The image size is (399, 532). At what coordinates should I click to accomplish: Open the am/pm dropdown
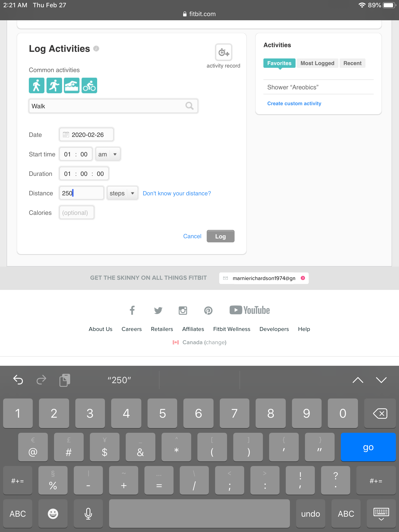(108, 154)
